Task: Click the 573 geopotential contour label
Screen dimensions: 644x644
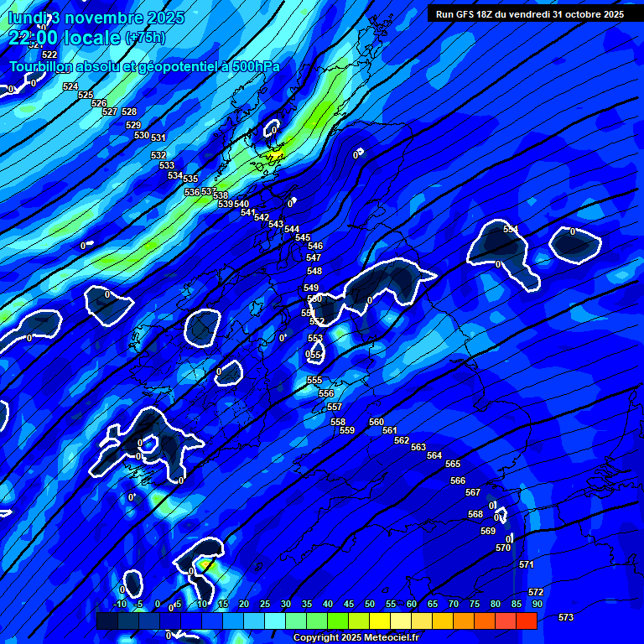Action: coord(566,617)
